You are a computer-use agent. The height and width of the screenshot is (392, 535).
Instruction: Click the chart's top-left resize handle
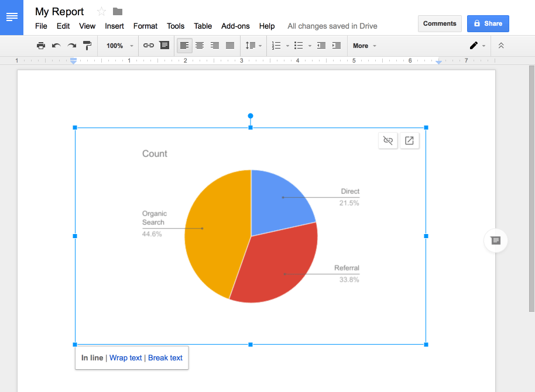[x=75, y=128]
